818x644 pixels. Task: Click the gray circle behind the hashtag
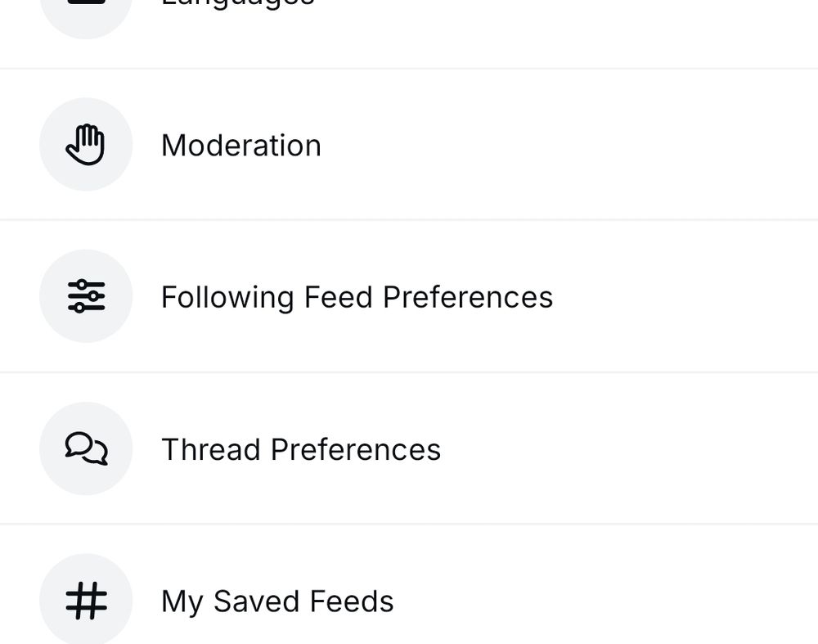pos(86,599)
